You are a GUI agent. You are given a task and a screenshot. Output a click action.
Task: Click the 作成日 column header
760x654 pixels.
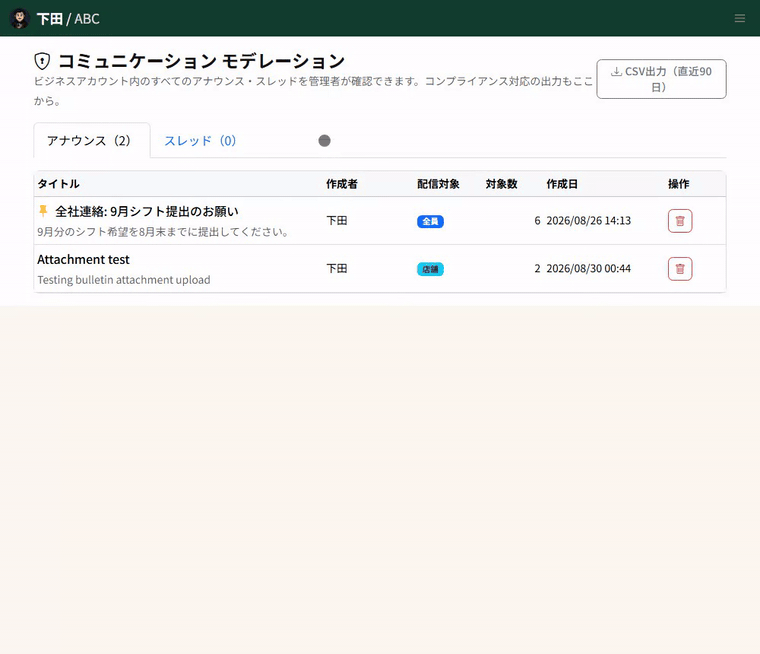562,184
